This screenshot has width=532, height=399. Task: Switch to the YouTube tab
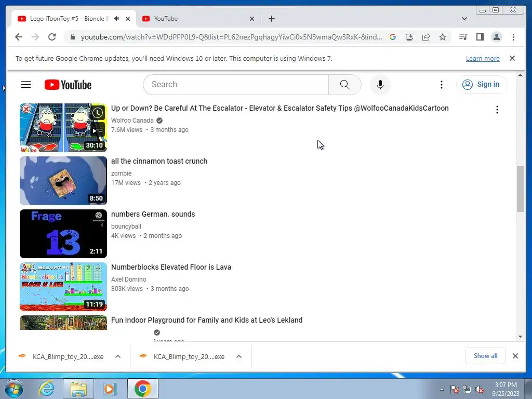[x=198, y=19]
